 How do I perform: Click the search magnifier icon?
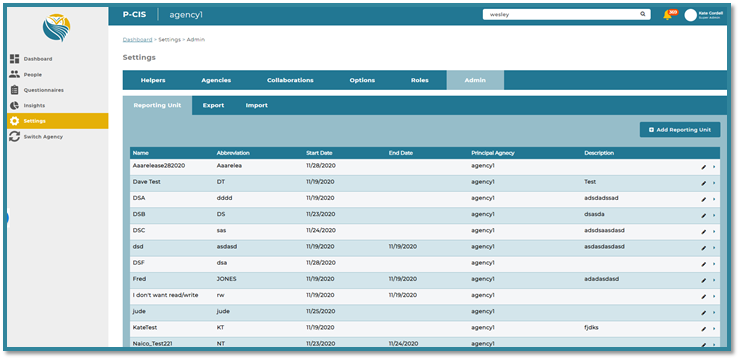(x=642, y=14)
